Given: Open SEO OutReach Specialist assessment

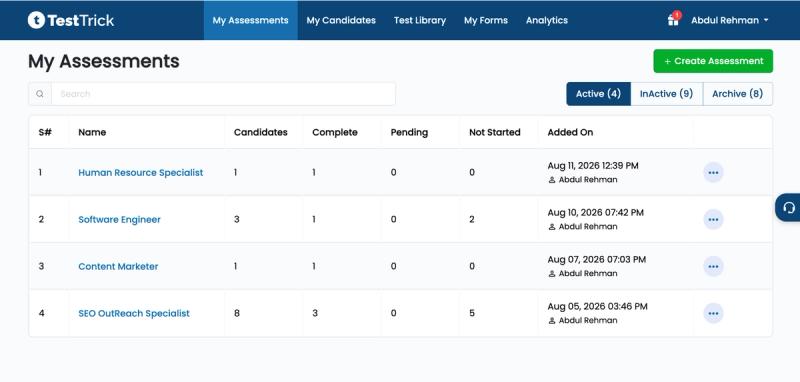Looking at the screenshot, I should pos(134,313).
